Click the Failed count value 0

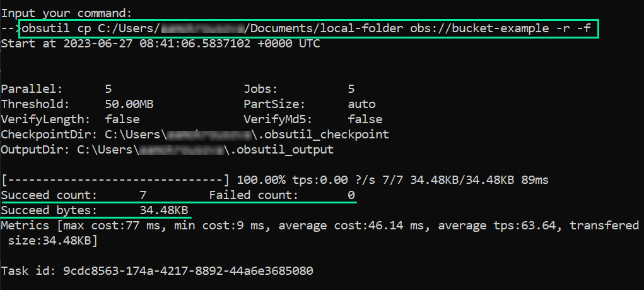[x=351, y=195]
